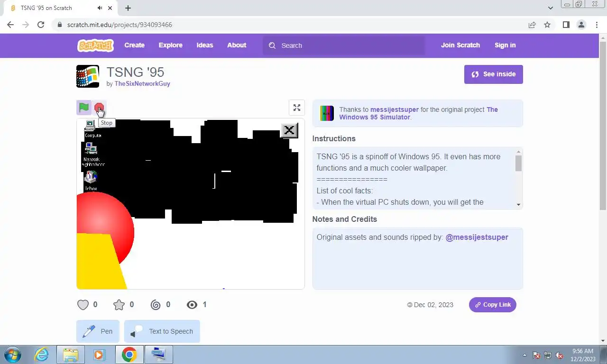Love this project with the heart icon
This screenshot has height=364, width=607.
point(83,305)
